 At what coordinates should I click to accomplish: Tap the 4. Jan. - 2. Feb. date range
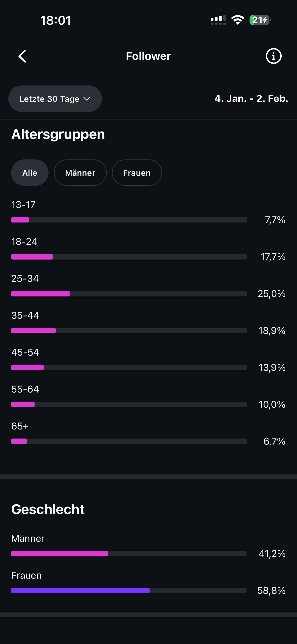[251, 99]
